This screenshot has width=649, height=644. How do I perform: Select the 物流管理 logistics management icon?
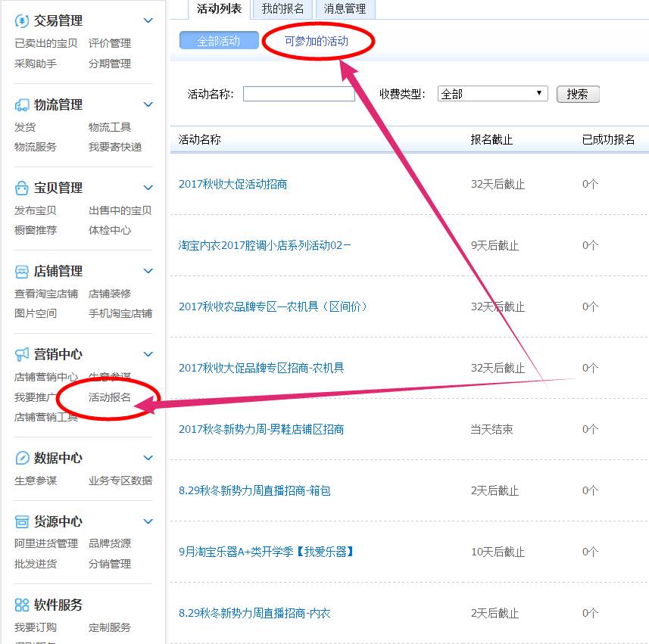coord(21,104)
